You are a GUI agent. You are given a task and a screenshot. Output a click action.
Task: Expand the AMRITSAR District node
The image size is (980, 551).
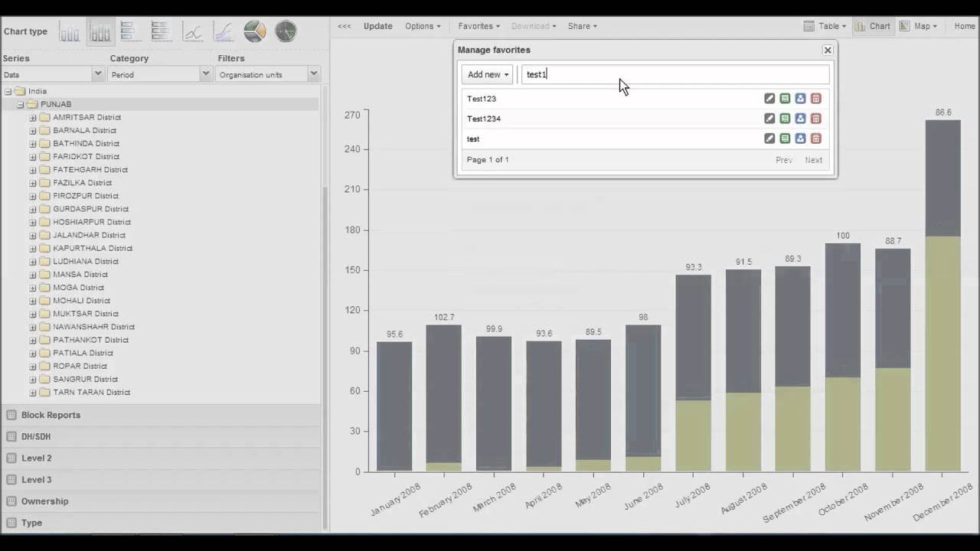click(33, 118)
